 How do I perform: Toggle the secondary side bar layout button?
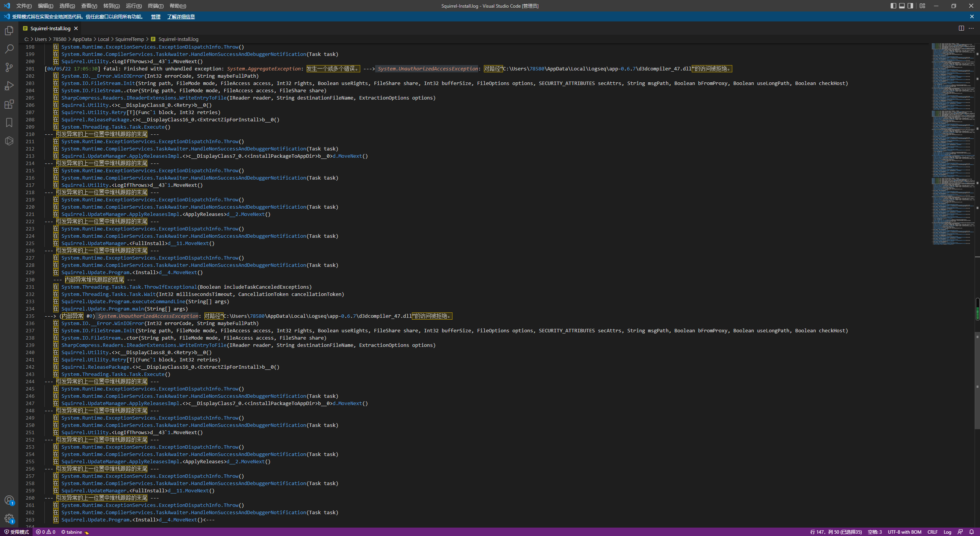[x=910, y=6]
